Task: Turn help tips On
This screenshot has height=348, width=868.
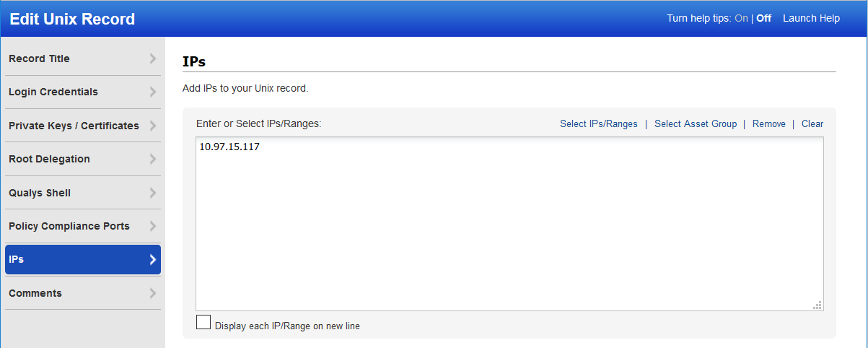Action: point(741,19)
